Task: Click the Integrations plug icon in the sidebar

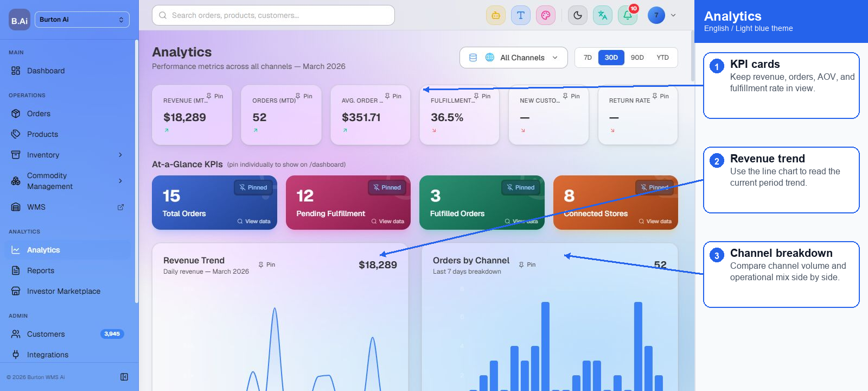Action: click(x=16, y=355)
